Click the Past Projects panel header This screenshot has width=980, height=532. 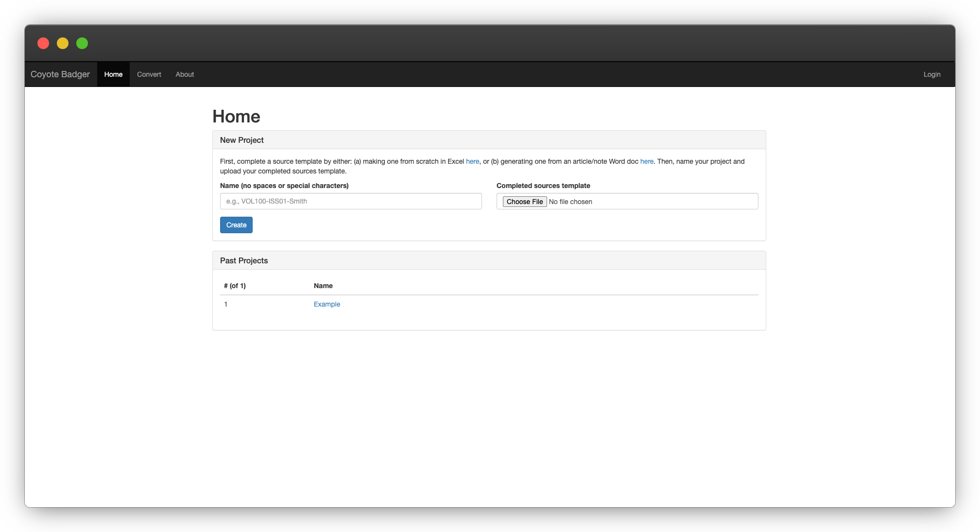coord(244,260)
